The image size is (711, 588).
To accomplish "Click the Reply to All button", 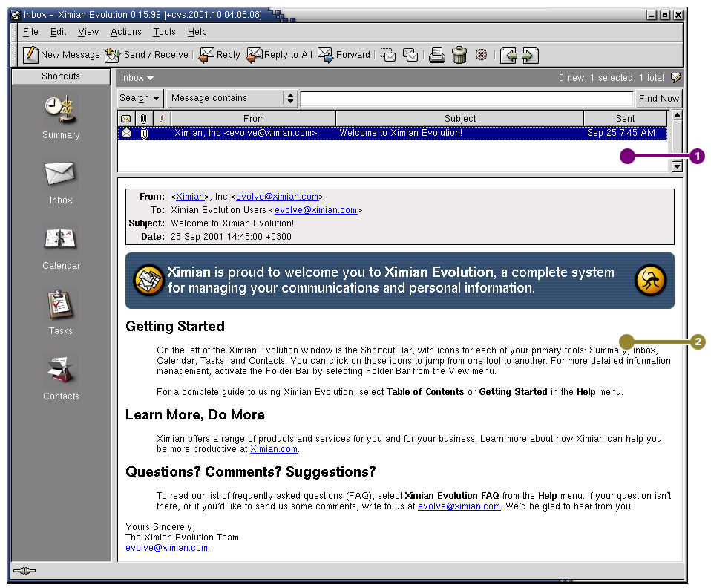I will click(x=279, y=55).
